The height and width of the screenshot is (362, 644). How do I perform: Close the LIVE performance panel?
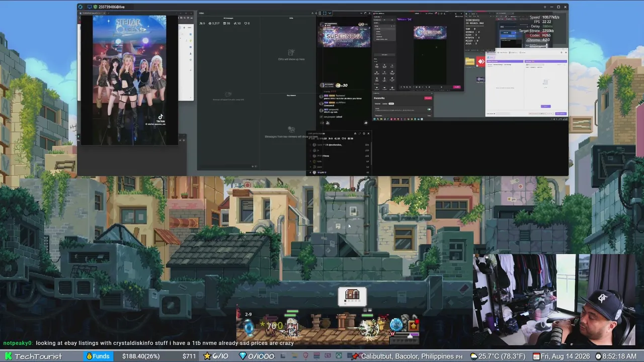368,134
